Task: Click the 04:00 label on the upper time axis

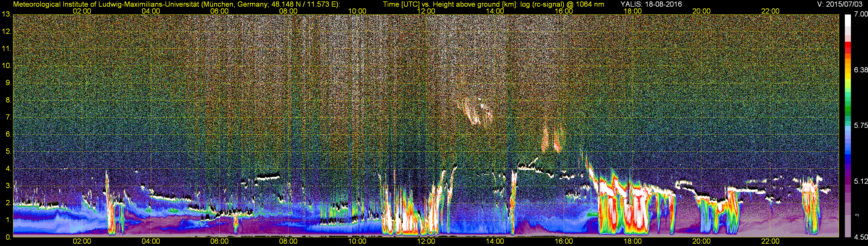Action: coord(151,11)
